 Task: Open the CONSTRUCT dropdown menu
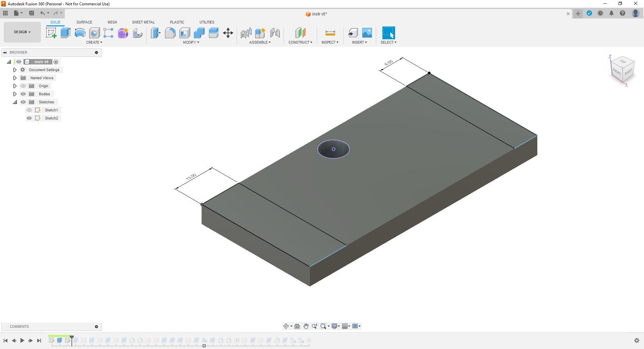300,42
